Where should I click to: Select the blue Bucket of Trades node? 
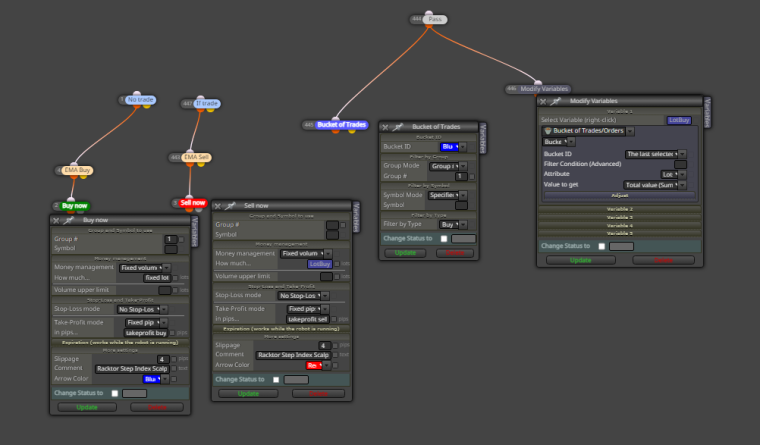[x=341, y=125]
